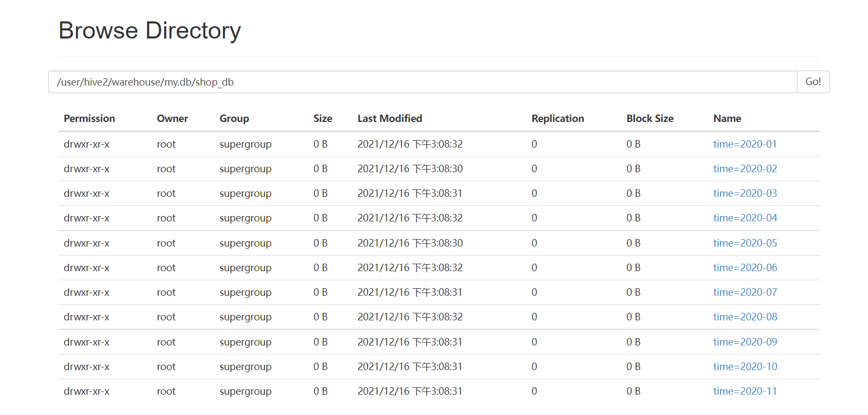Screen dimensions: 868x415
Task: Select permission drwxr-xr-x in time=2020-01 row
Action: [87, 144]
